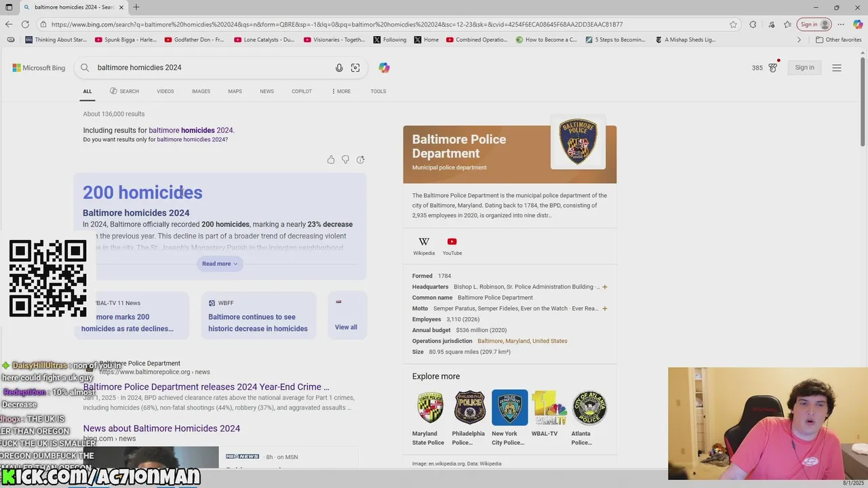Expand answer with Read more
This screenshot has height=488, width=868.
220,264
